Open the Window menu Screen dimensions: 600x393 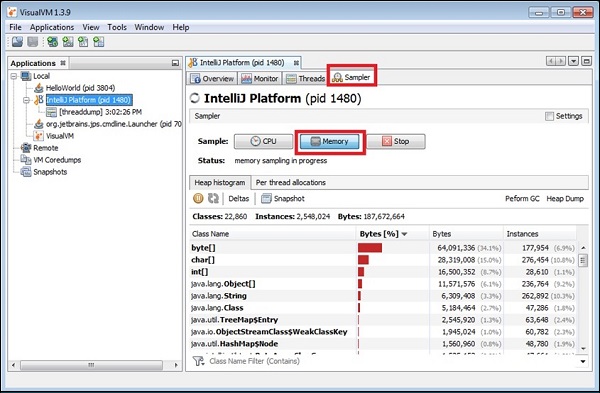pos(149,27)
